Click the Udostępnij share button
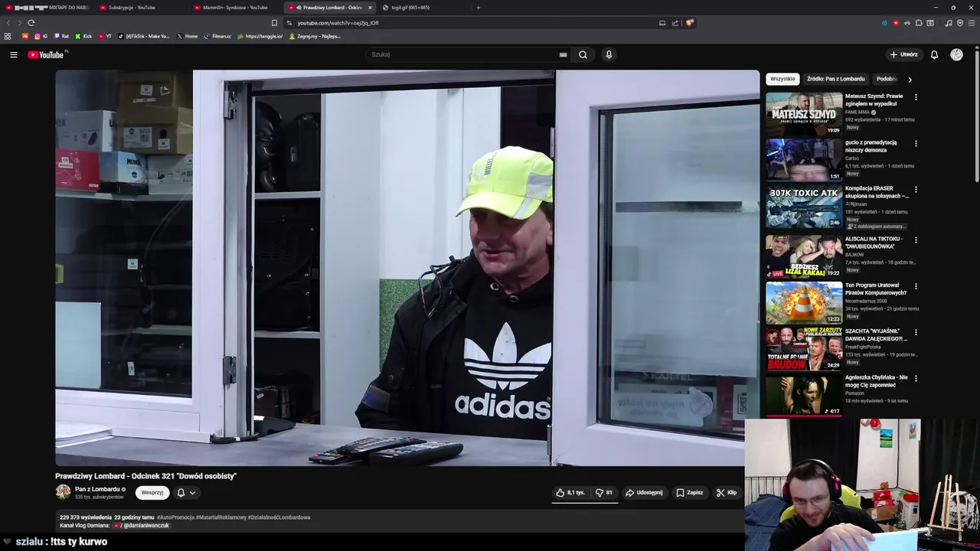Viewport: 980px width, 551px height. pos(644,493)
